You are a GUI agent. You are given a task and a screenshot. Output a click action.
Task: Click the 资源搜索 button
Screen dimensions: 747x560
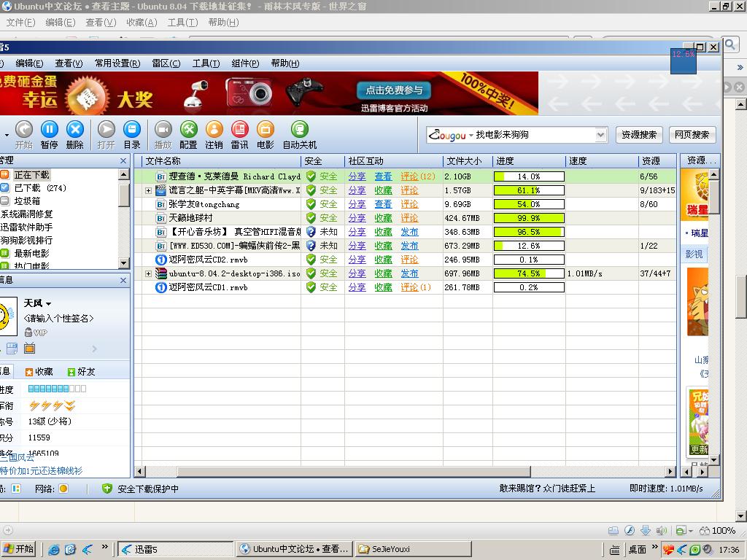pyautogui.click(x=639, y=135)
